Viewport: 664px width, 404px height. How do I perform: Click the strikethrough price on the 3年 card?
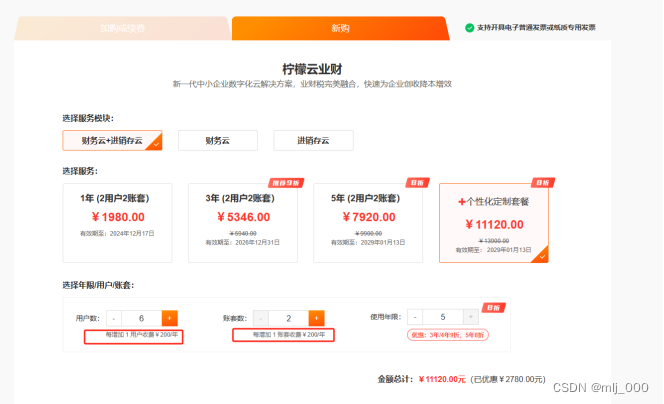point(243,233)
